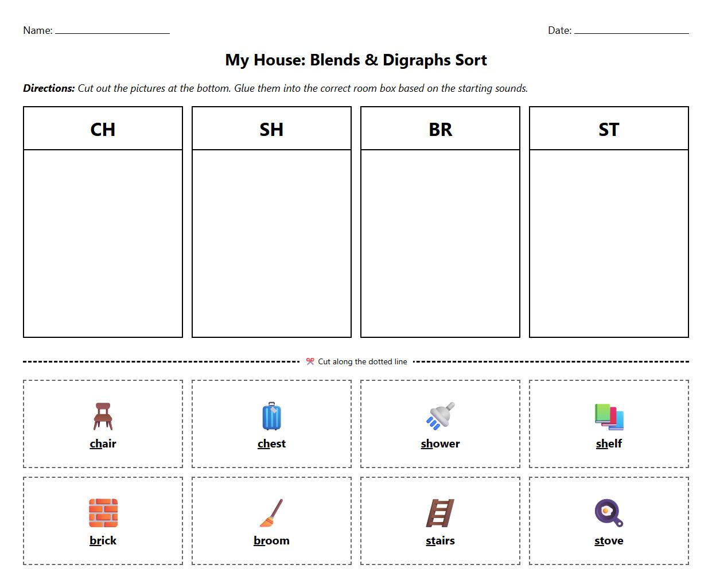
Task: Select the broom icon
Action: [x=271, y=511]
